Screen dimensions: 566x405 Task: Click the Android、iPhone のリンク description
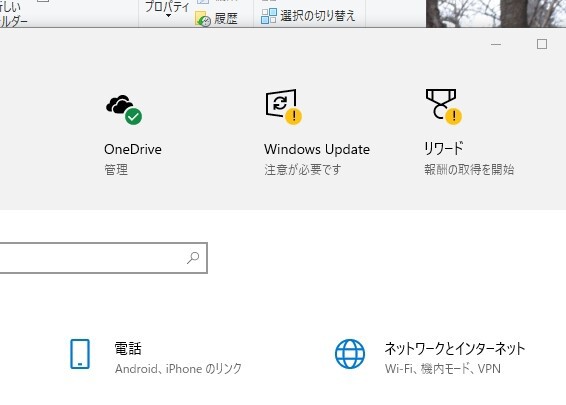pyautogui.click(x=178, y=369)
